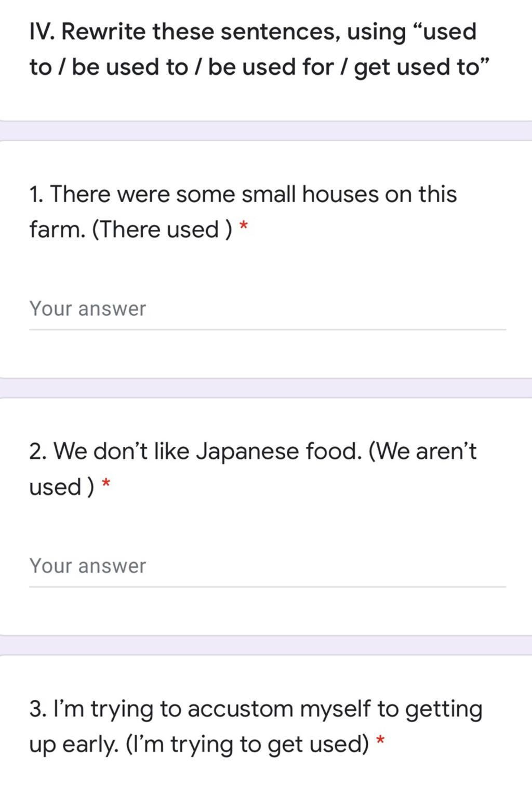532x797 pixels.
Task: Click the question 3 text about getting up early
Action: [x=256, y=710]
